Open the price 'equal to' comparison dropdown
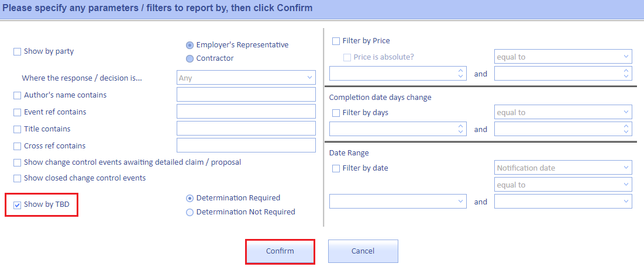 pos(563,57)
